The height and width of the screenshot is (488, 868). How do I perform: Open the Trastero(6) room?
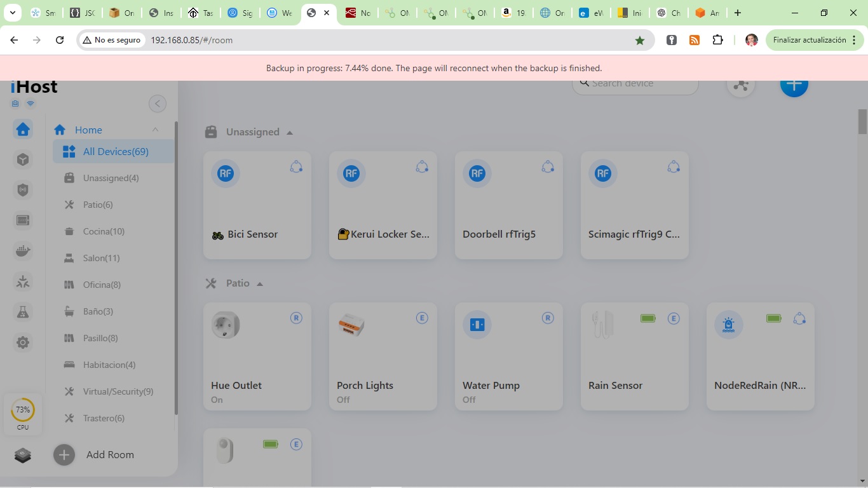pos(113,418)
